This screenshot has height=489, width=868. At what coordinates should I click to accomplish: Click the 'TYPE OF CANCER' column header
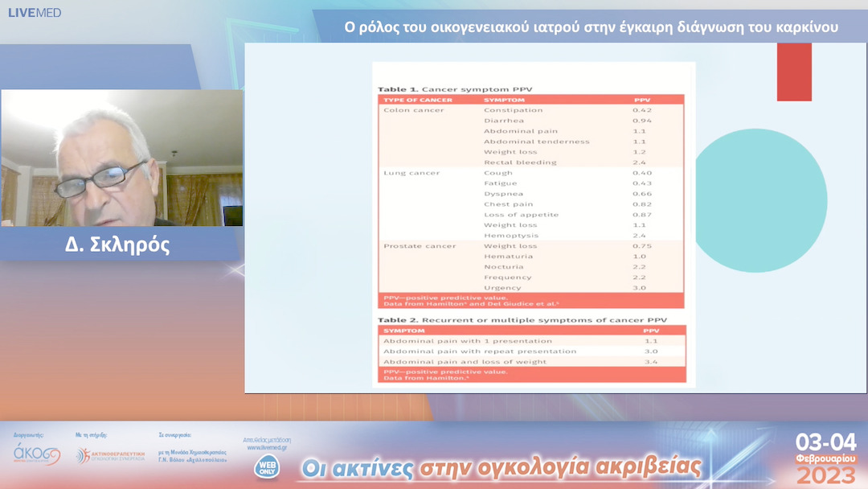(418, 101)
